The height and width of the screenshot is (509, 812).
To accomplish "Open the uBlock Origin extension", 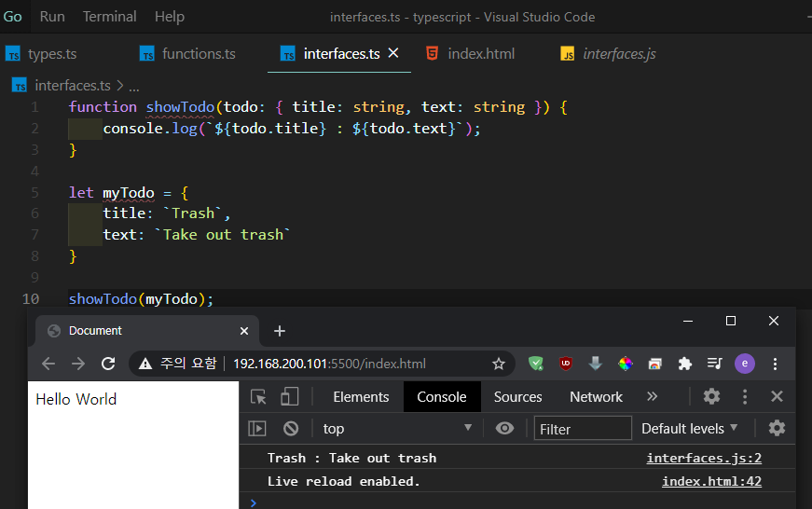I will pos(566,364).
